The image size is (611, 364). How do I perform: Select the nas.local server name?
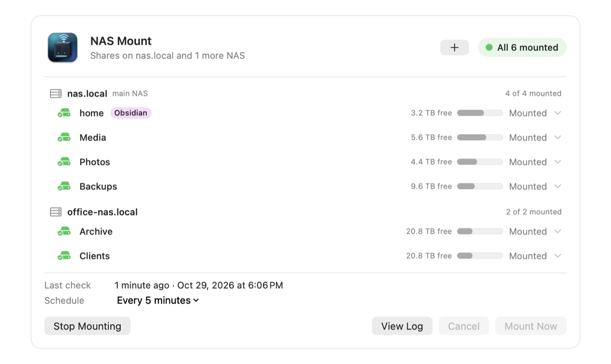(87, 94)
